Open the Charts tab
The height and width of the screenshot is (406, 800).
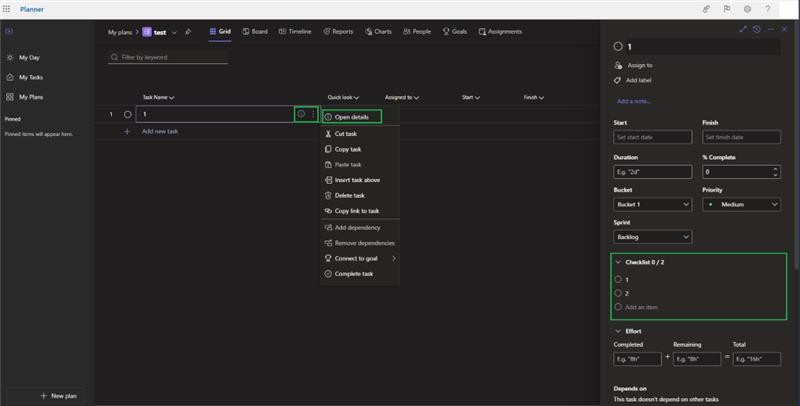coord(378,32)
